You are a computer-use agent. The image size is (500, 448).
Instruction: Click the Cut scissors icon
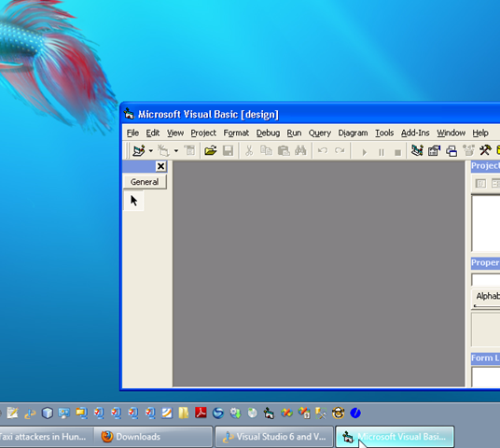pyautogui.click(x=249, y=150)
